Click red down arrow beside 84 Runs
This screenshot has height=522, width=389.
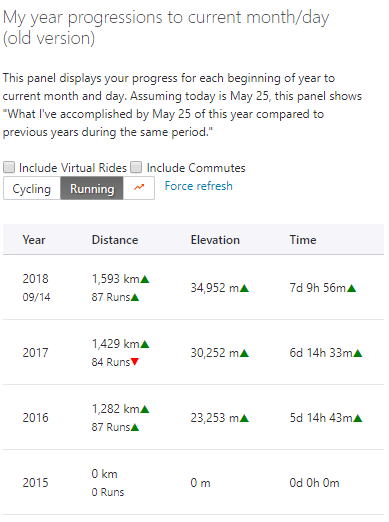click(135, 362)
